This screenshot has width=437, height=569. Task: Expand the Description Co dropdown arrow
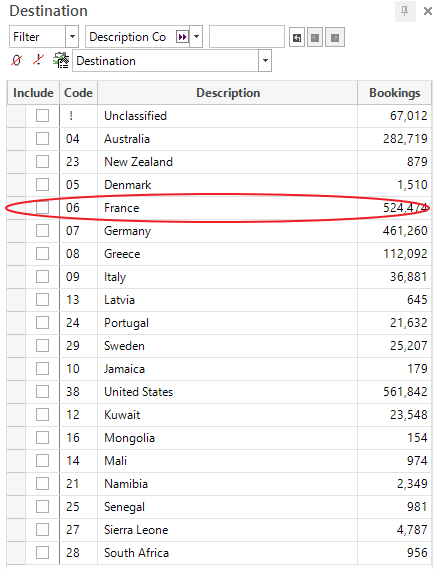click(x=196, y=37)
